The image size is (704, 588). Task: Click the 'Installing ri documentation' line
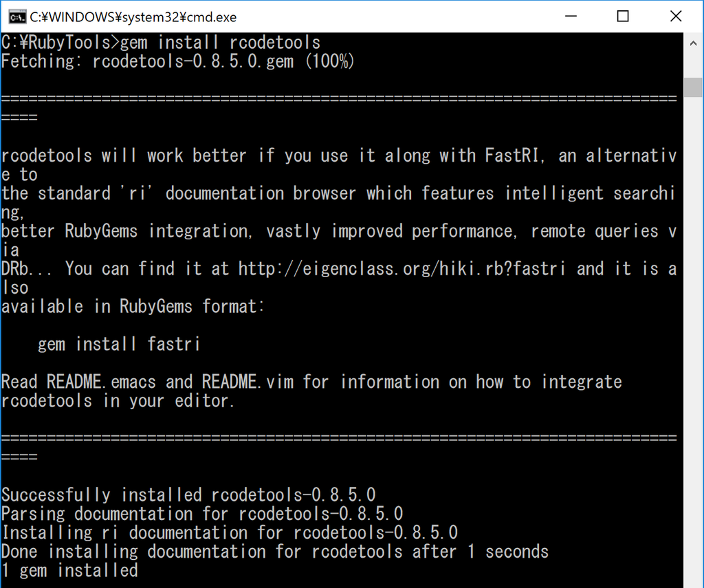(230, 533)
